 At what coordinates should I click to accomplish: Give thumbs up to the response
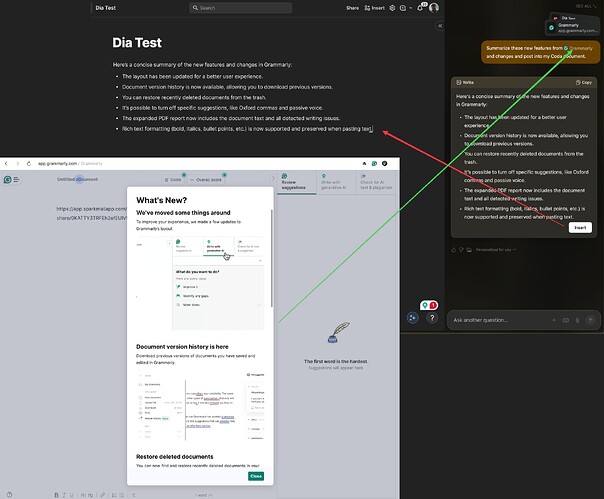click(x=453, y=250)
